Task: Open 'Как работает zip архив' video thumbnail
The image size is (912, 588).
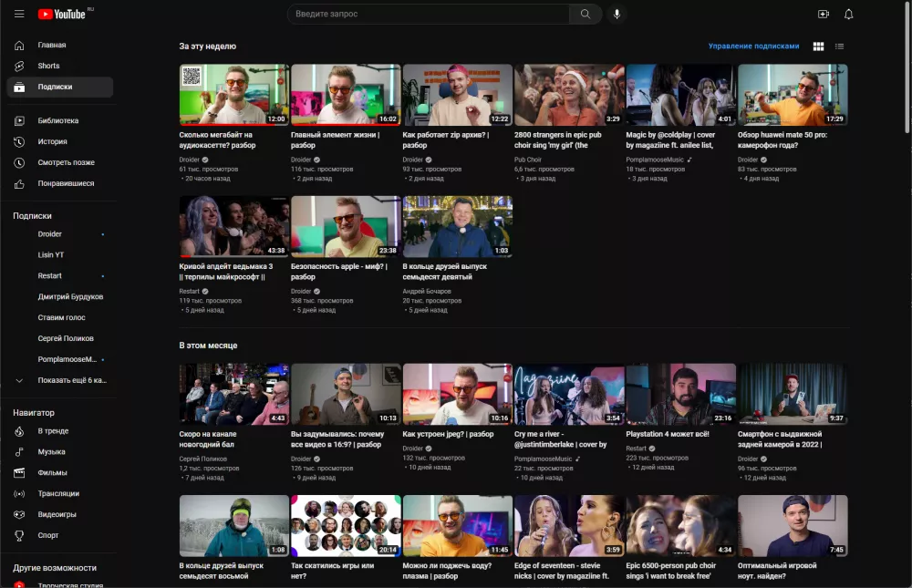Action: click(457, 95)
